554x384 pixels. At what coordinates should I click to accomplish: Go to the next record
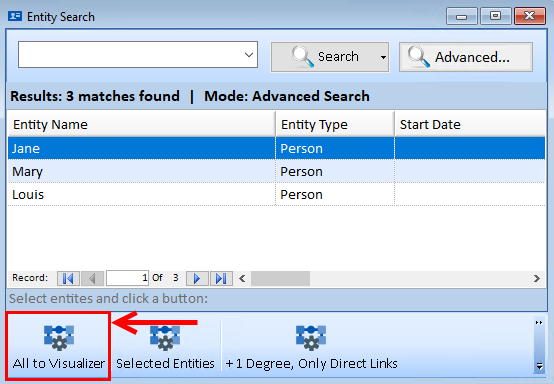pos(197,278)
